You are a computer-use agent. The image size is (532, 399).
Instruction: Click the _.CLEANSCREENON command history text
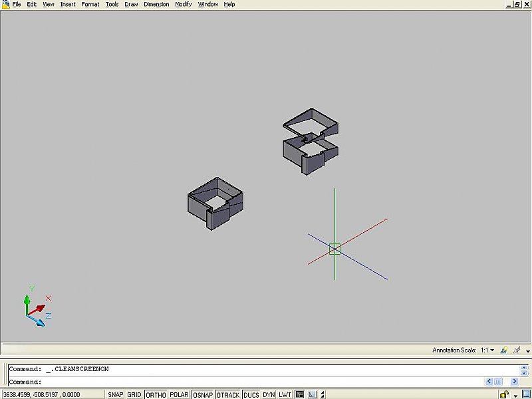(x=77, y=369)
